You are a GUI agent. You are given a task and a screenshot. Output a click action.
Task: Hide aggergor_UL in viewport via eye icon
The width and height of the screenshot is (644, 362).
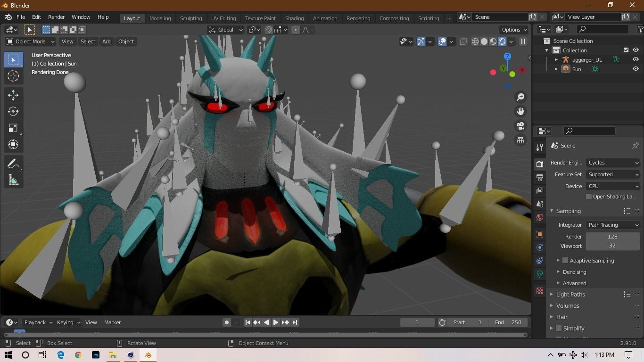(636, 59)
